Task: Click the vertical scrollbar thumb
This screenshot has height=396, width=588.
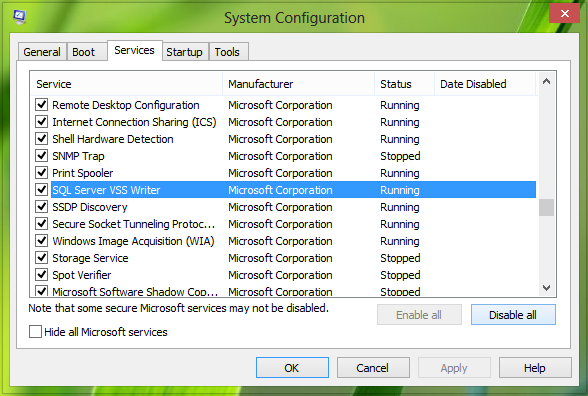Action: pos(546,207)
